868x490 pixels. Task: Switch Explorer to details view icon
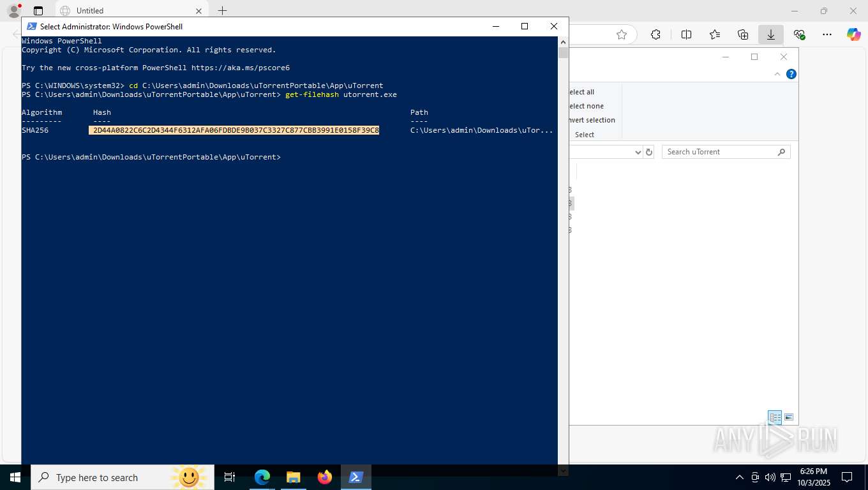775,417
